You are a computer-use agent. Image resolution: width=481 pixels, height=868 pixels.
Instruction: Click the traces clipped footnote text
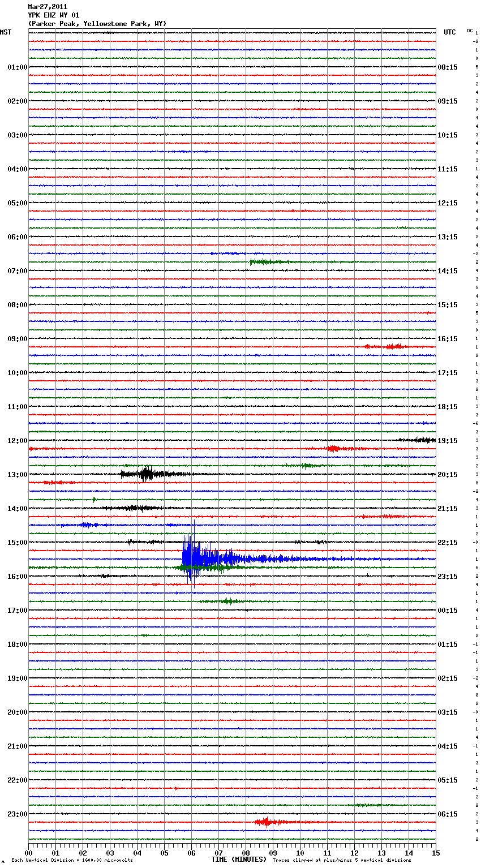click(x=342, y=861)
